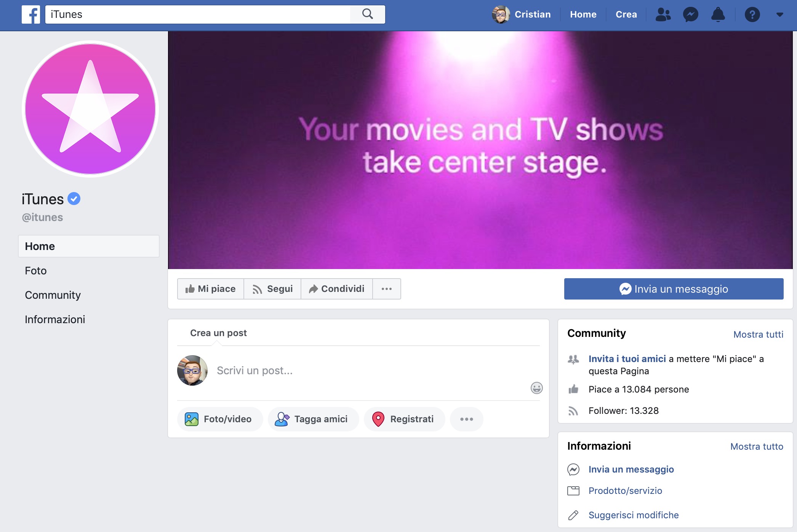Enable Tagga amici in the post composer
797x532 pixels.
pos(313,419)
